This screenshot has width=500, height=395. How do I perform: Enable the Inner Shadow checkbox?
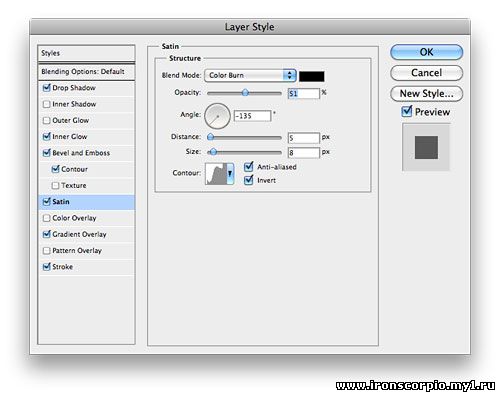click(x=47, y=104)
